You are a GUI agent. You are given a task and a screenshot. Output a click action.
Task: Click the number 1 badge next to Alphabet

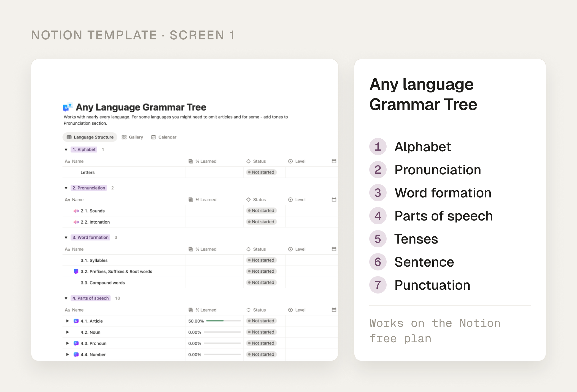[378, 147]
